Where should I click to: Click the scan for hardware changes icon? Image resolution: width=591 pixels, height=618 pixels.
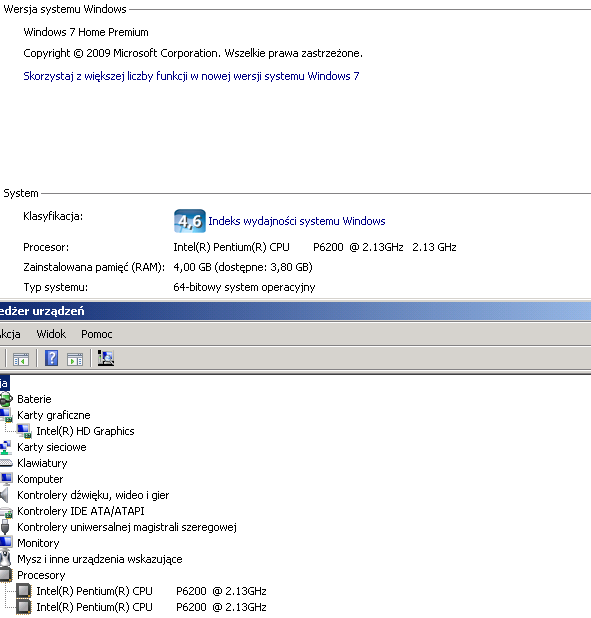[106, 358]
